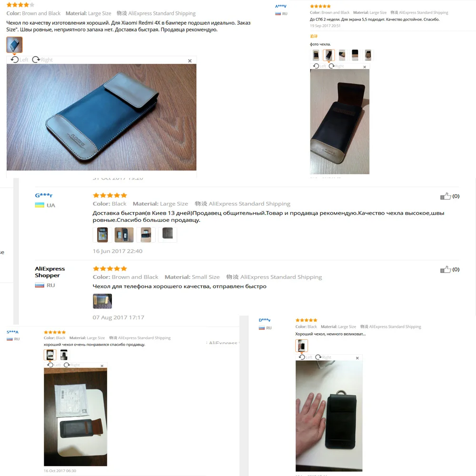The width and height of the screenshot is (476, 476).
Task: Open fourth dark thumbnail in G***r's review
Action: pyautogui.click(x=168, y=235)
